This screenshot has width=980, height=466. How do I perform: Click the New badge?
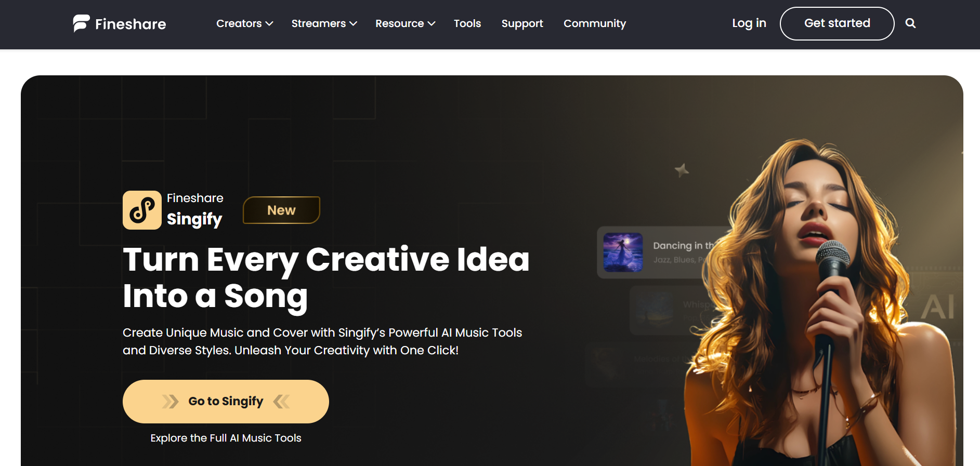pos(281,210)
